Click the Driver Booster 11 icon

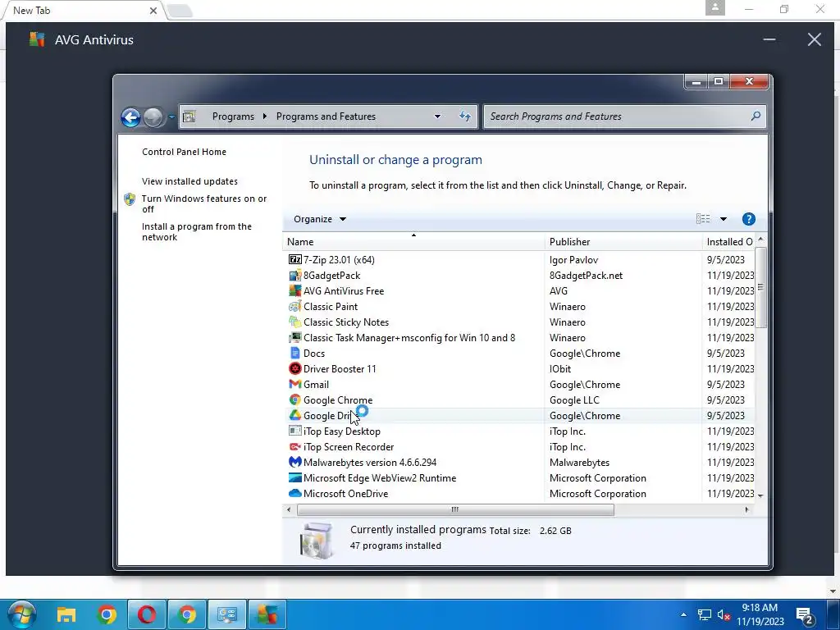(294, 368)
